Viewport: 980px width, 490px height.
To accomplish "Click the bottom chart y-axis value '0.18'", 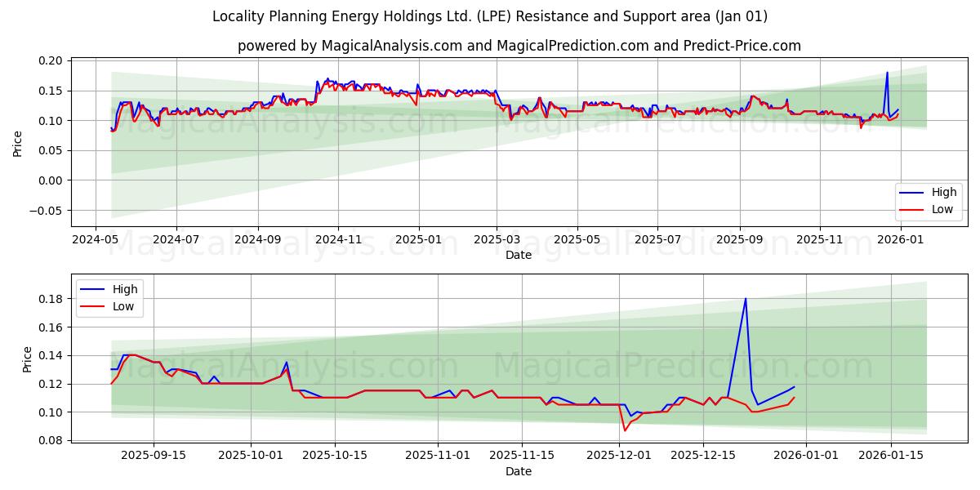I will point(51,299).
